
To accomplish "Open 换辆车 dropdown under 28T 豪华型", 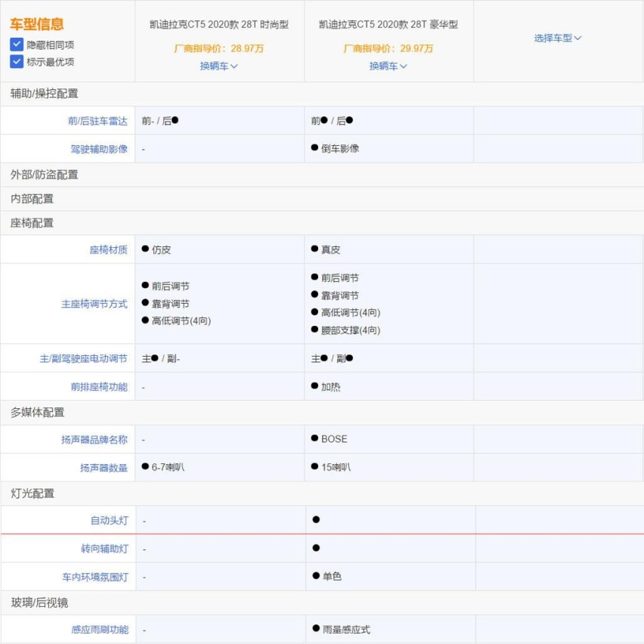I will 388,66.
